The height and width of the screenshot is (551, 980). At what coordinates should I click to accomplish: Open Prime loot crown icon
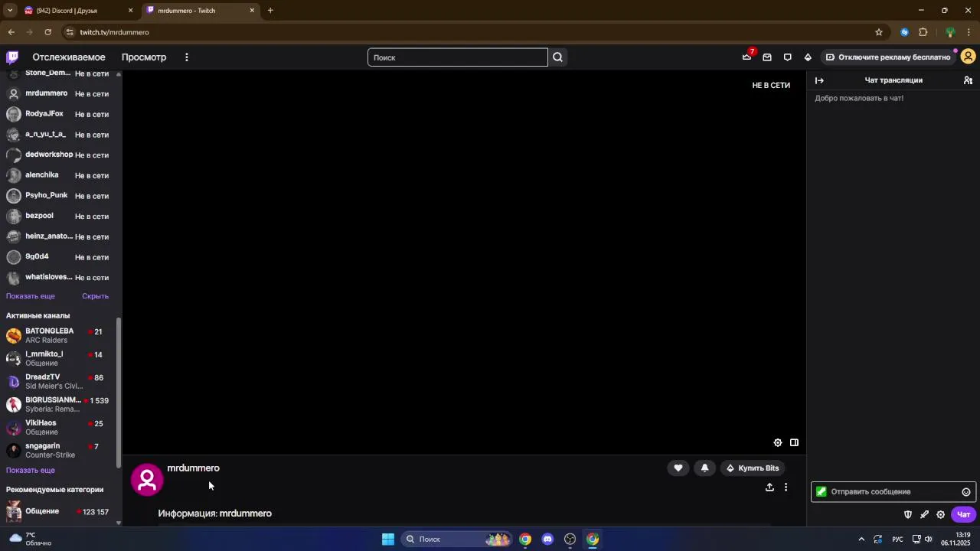coord(746,57)
